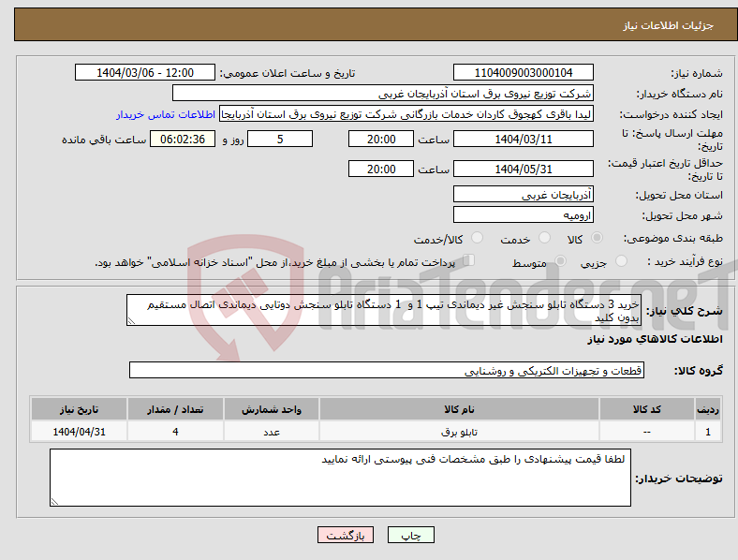
Task: Click the general need description text area
Action: pyautogui.click(x=384, y=310)
